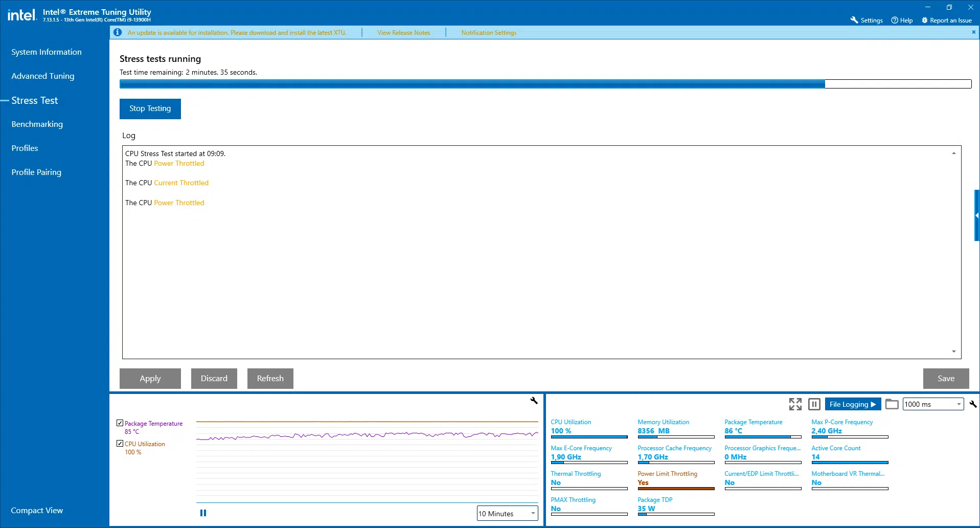980x528 pixels.
Task: Select the Max E-Core Frequency tile
Action: point(589,455)
